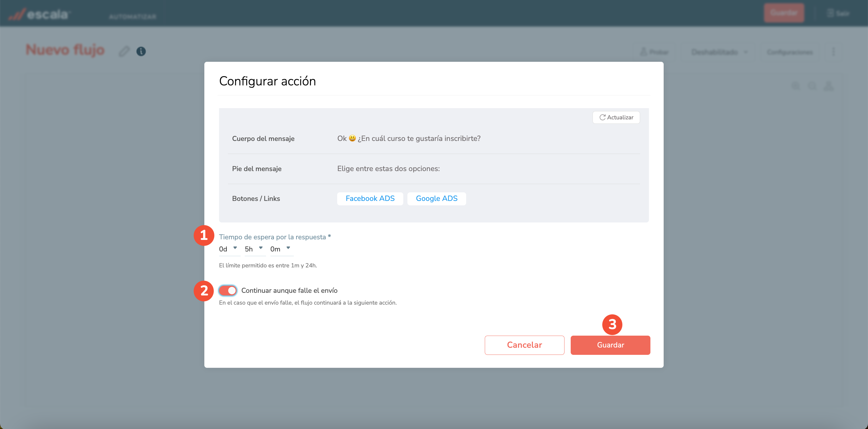Open the AUTOMATIZAR menu in header
The height and width of the screenshot is (429, 868).
click(x=133, y=17)
